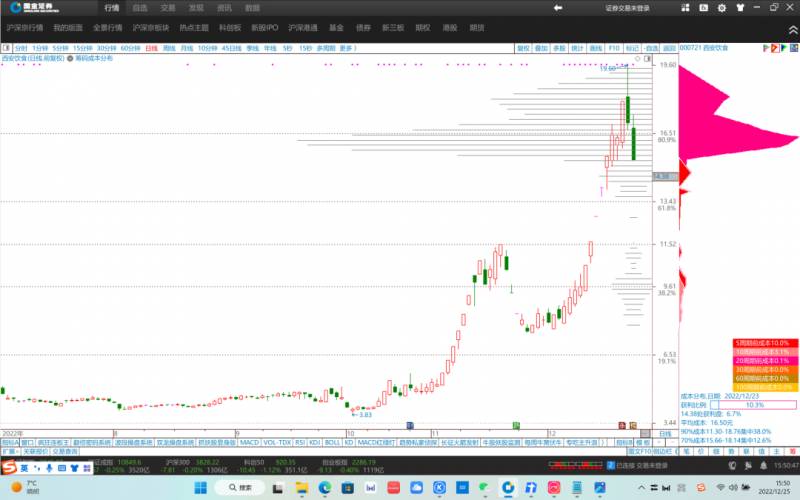Viewport: 800px width, 500px height.
Task: Toggle the 英 language mode on IME bar
Action: (24, 468)
